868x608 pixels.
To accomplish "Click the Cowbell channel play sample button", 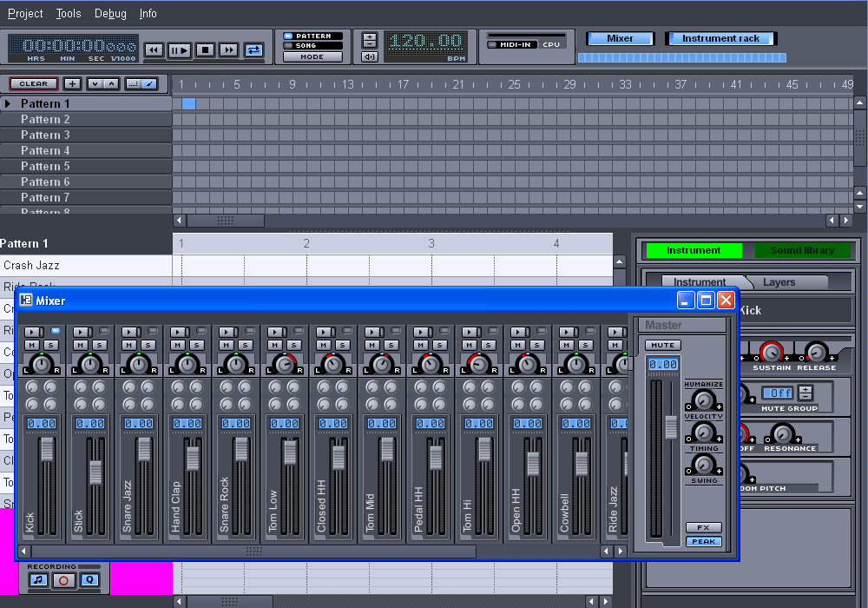I will pos(568,332).
